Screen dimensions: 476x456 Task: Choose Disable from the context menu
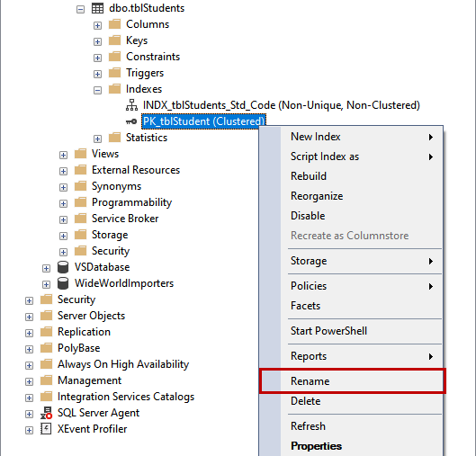[352, 216]
